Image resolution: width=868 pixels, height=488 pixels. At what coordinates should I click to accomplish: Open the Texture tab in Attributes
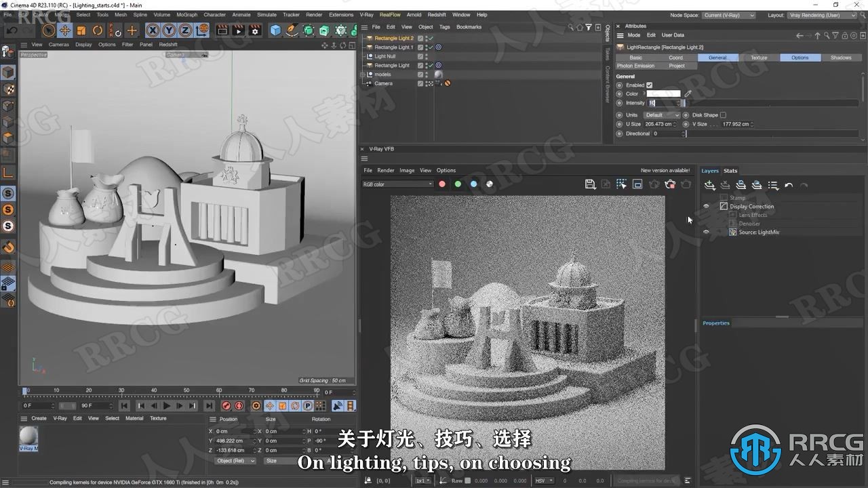tap(759, 58)
